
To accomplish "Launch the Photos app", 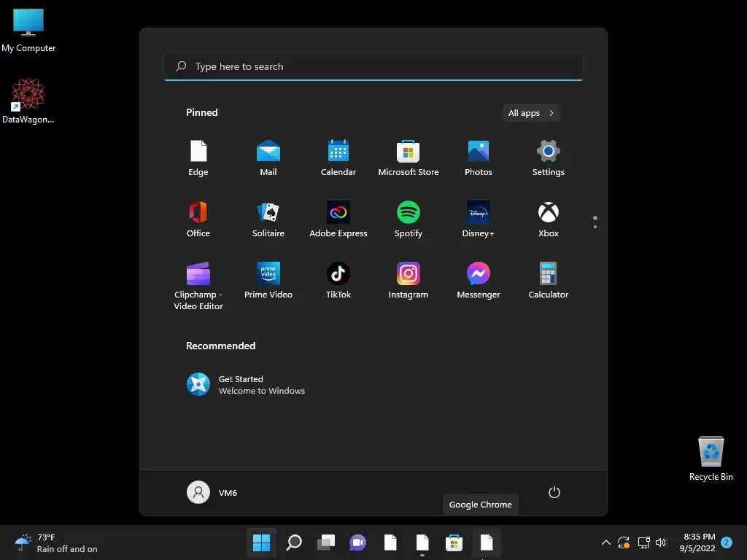I will coord(479,158).
